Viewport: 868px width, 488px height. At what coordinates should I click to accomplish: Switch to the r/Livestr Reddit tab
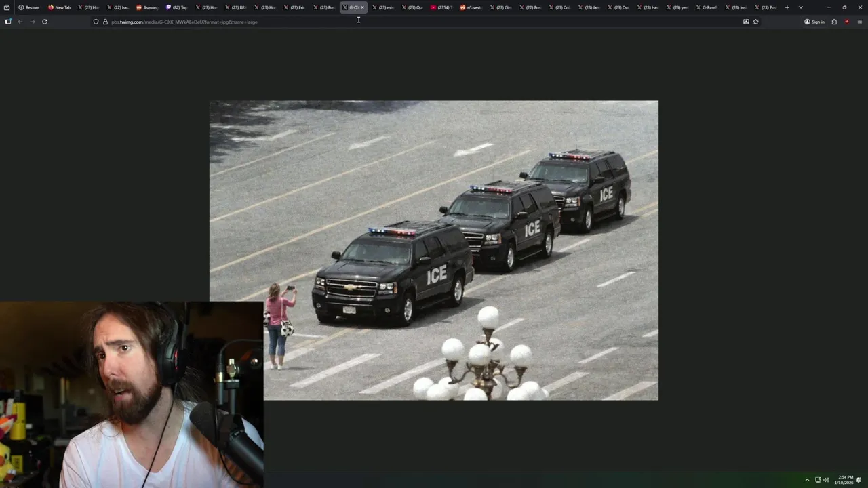[x=471, y=7]
